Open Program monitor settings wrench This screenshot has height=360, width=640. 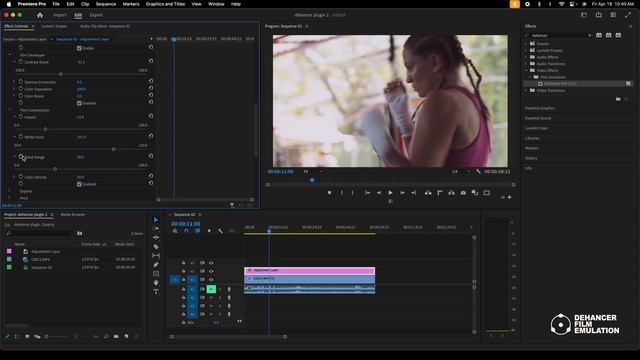[478, 171]
